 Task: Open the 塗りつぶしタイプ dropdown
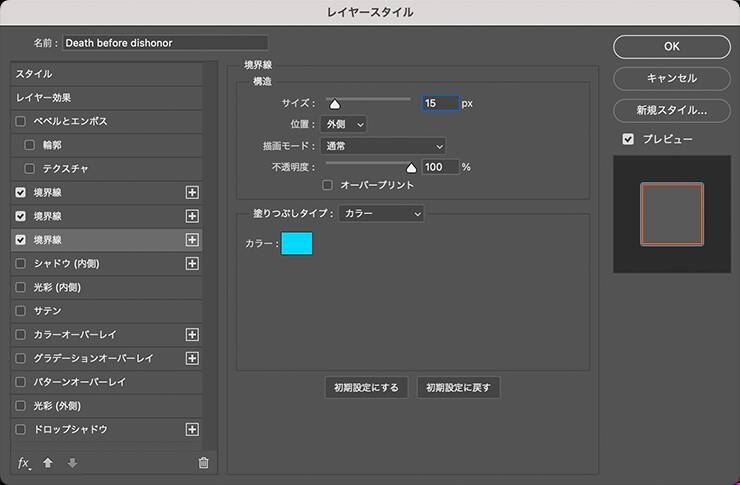point(381,213)
